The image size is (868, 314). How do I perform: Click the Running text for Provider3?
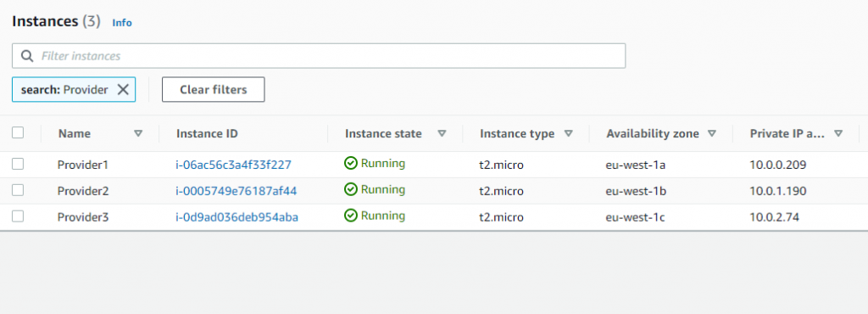(x=383, y=216)
